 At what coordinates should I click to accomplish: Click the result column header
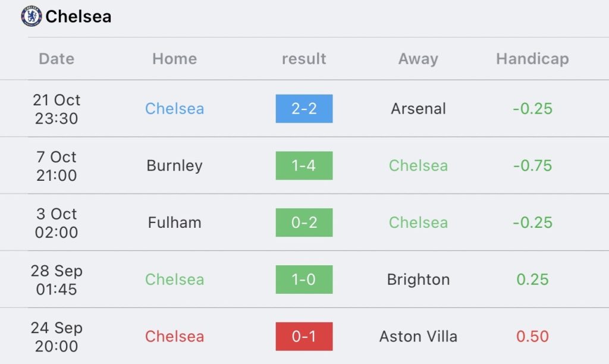point(304,59)
